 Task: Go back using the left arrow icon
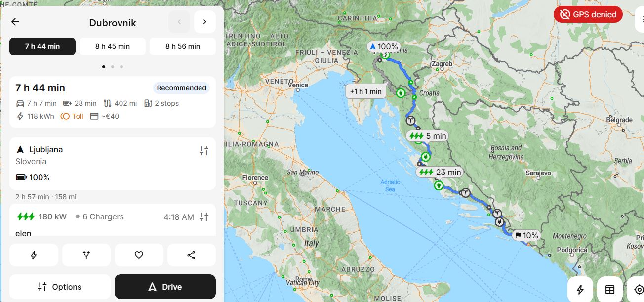coord(15,22)
